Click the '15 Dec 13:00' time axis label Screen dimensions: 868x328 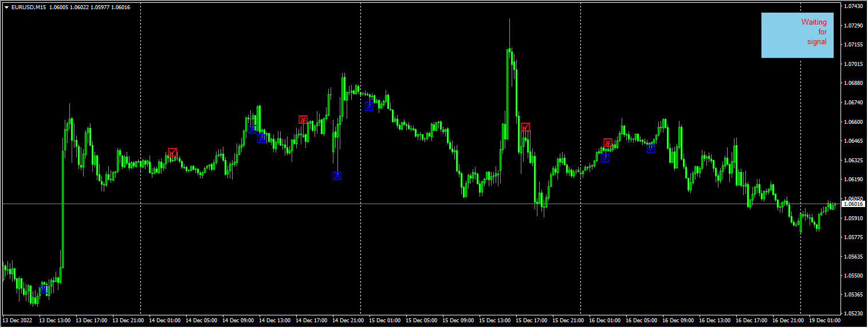(494, 321)
